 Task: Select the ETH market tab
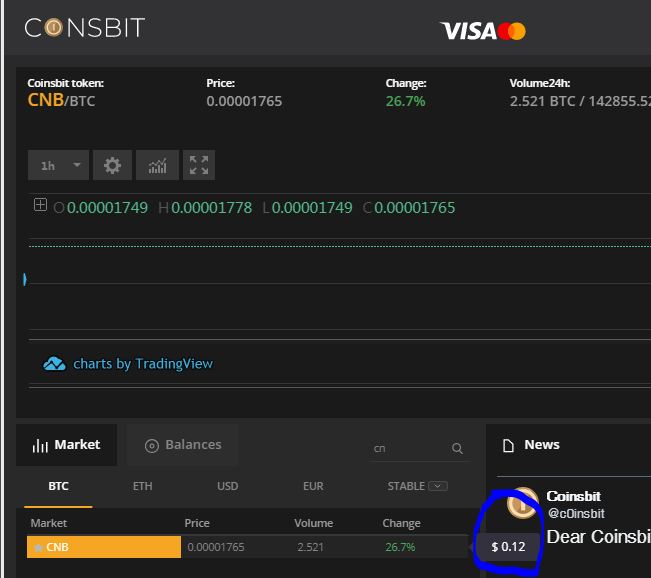pos(142,486)
